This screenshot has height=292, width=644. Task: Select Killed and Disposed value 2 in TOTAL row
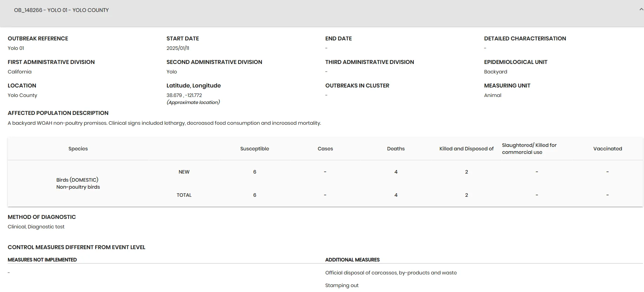click(466, 195)
